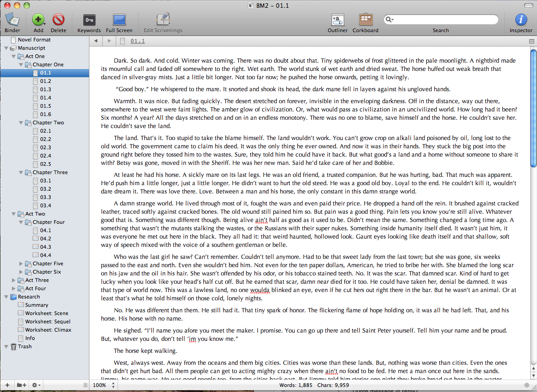Click the 04.1 document icon
This screenshot has height=392, width=537.
tap(35, 230)
